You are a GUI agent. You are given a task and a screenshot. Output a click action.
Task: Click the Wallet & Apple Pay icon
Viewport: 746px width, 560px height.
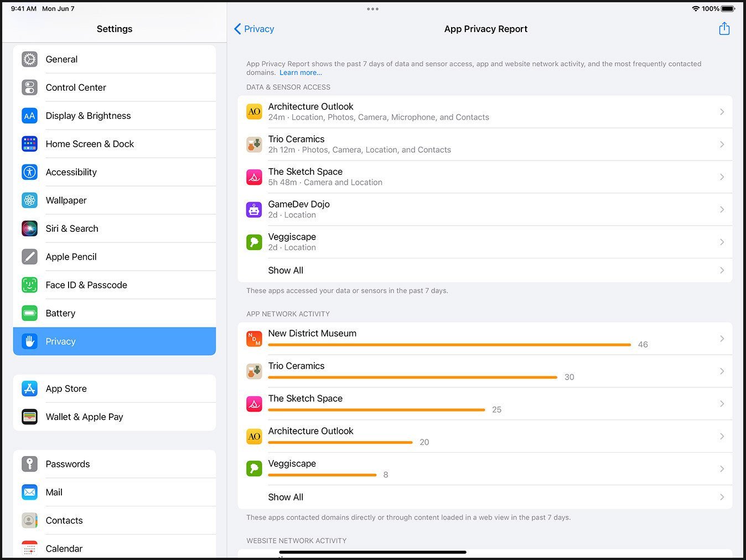click(29, 417)
